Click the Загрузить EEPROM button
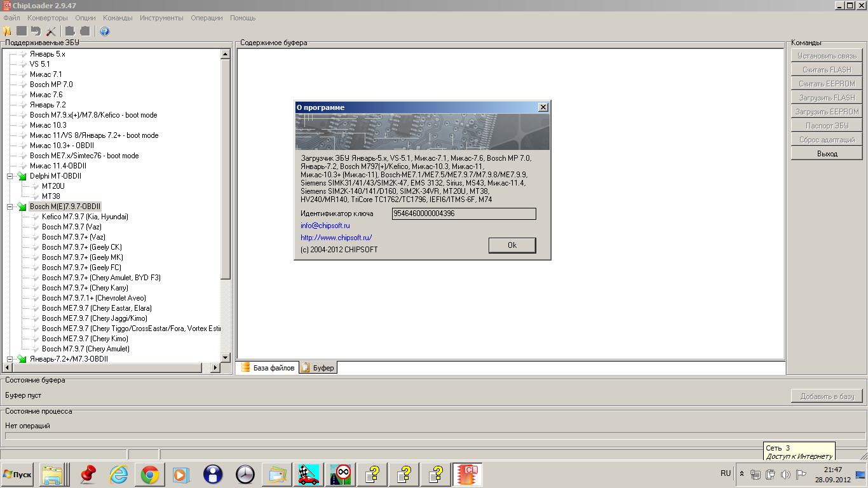 click(x=827, y=112)
